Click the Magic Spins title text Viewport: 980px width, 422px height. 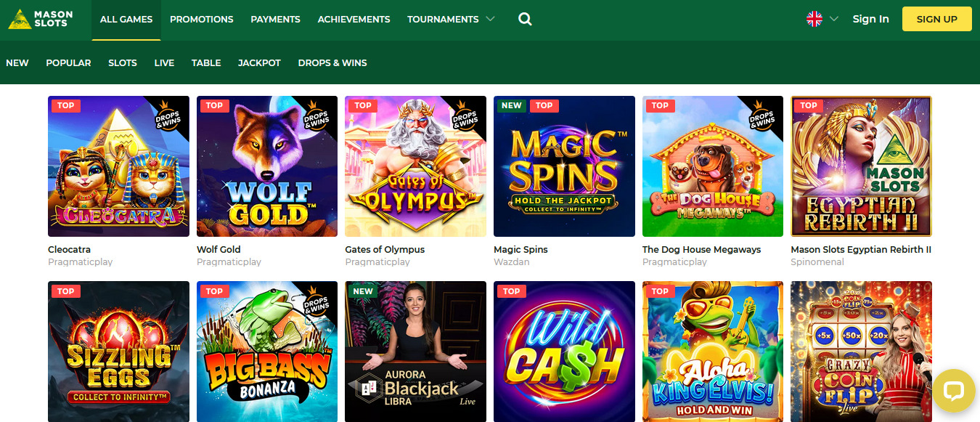point(520,249)
